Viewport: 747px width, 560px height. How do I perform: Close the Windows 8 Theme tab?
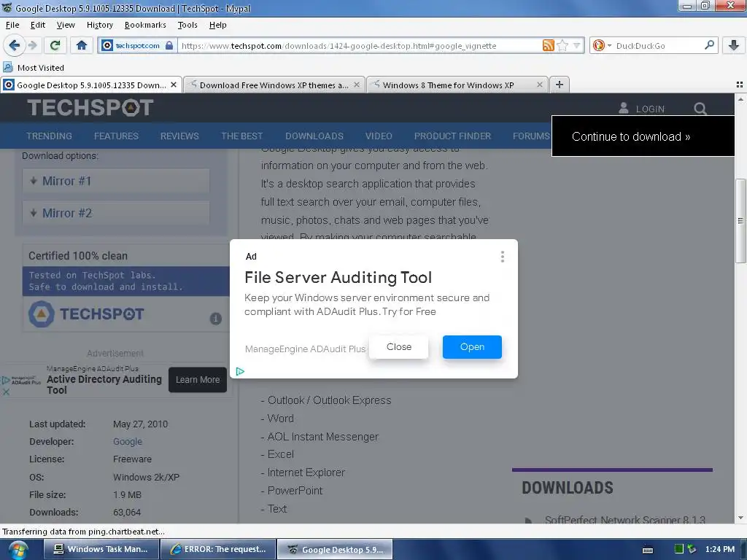[x=540, y=85]
